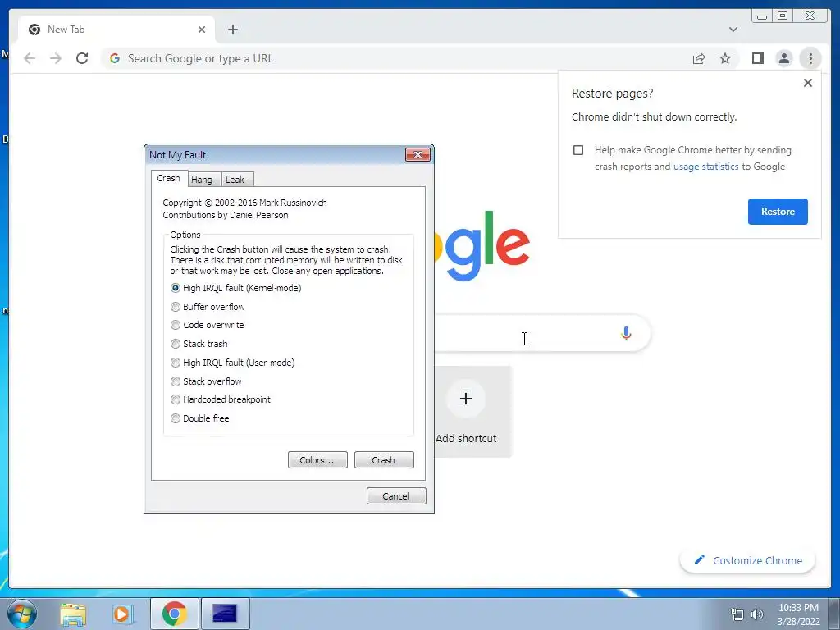Open Windows Explorer from taskbar
840x630 pixels.
(x=73, y=614)
